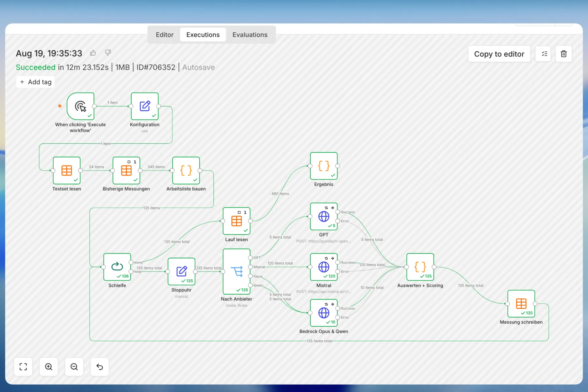Delete execution with trash icon
Viewport: 588px width, 392px height.
563,54
